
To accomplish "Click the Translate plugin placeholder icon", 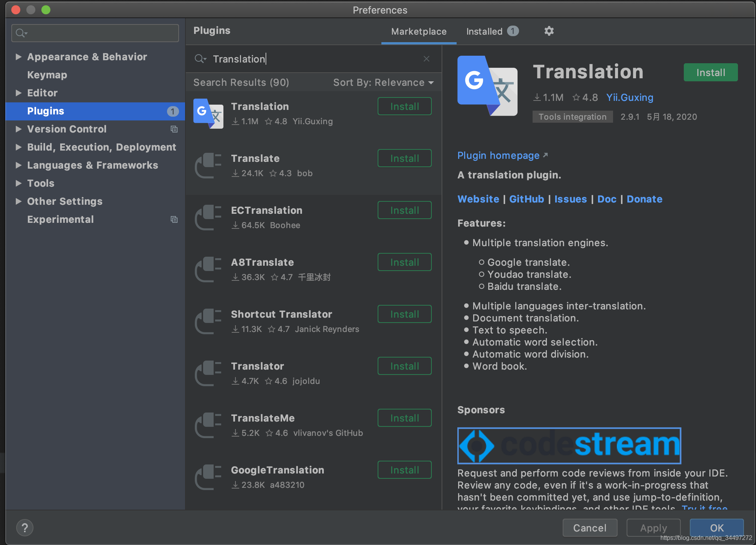I will click(208, 166).
